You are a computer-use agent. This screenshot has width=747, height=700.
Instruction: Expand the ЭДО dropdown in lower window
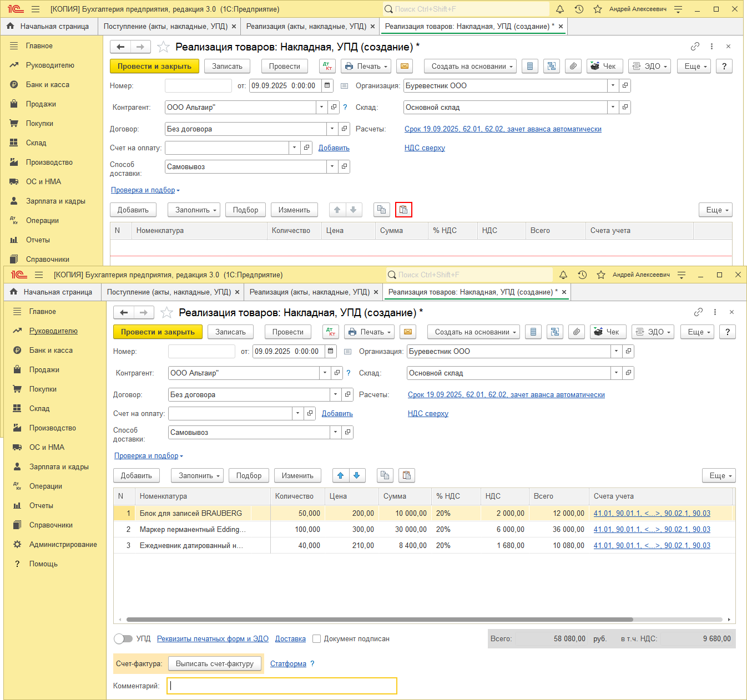pos(653,332)
